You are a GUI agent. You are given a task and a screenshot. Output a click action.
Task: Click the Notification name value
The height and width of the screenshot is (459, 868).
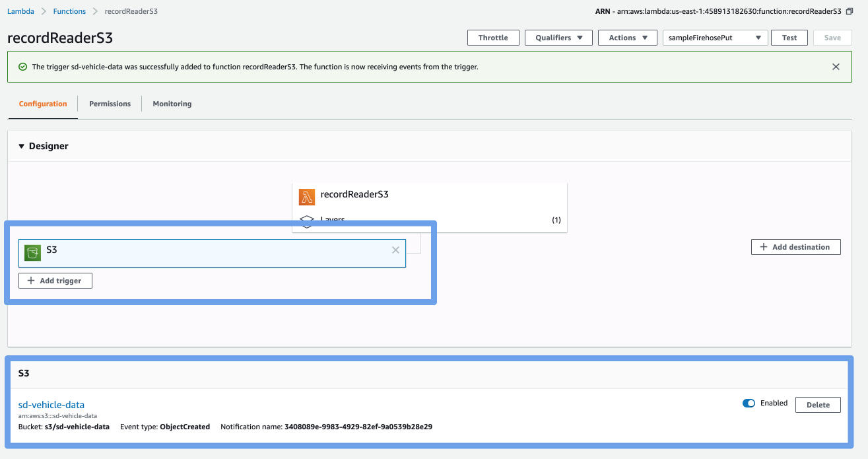(x=358, y=427)
